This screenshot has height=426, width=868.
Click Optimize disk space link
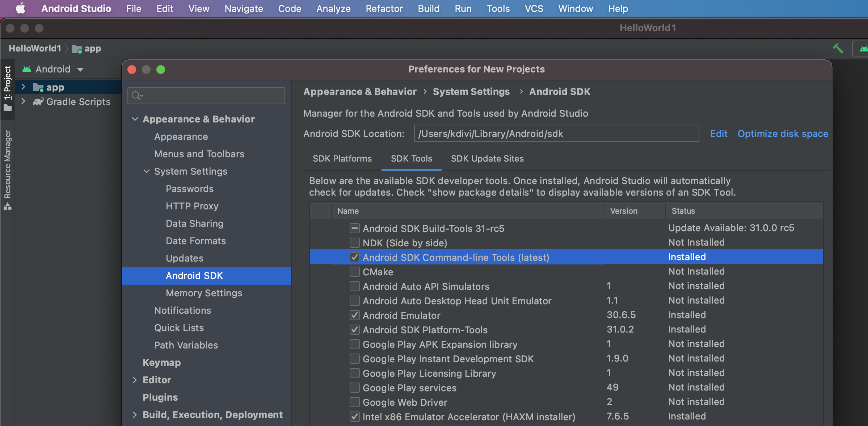coord(783,134)
